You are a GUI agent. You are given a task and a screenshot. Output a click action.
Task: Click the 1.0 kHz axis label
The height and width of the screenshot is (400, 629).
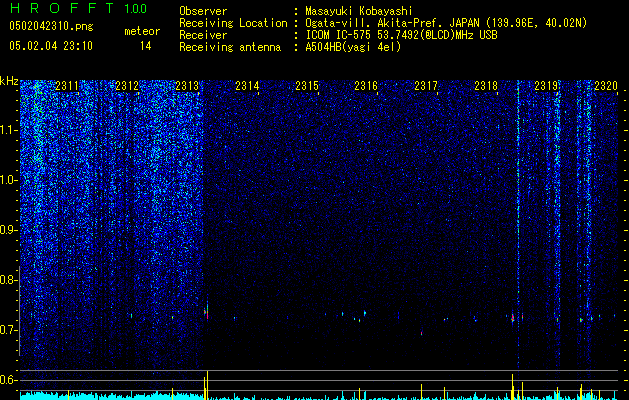[8, 180]
